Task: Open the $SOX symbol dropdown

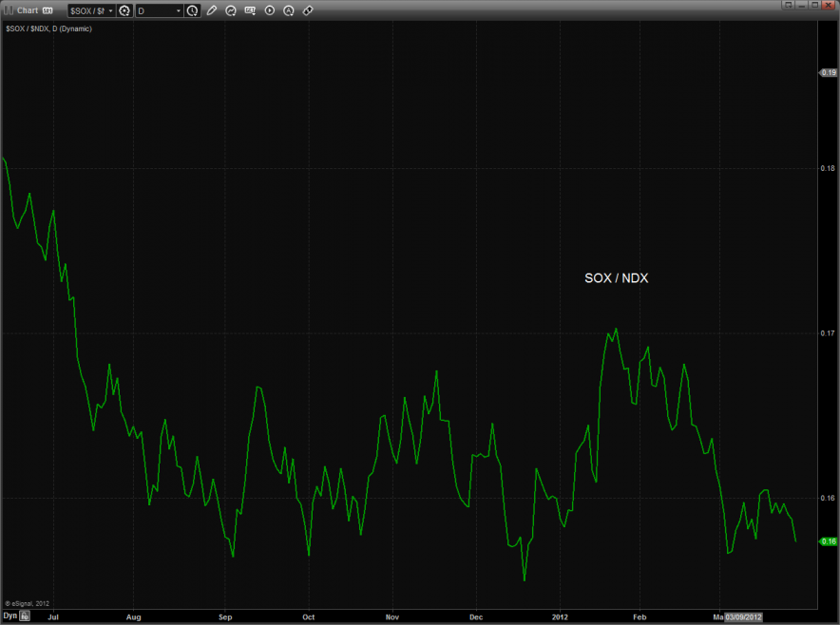Action: click(x=91, y=10)
